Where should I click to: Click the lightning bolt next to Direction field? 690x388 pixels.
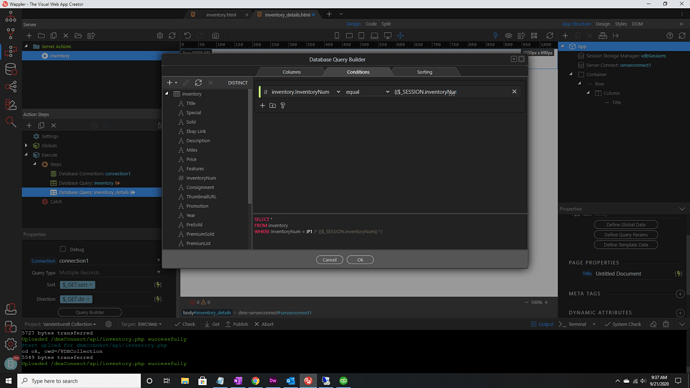pyautogui.click(x=158, y=299)
